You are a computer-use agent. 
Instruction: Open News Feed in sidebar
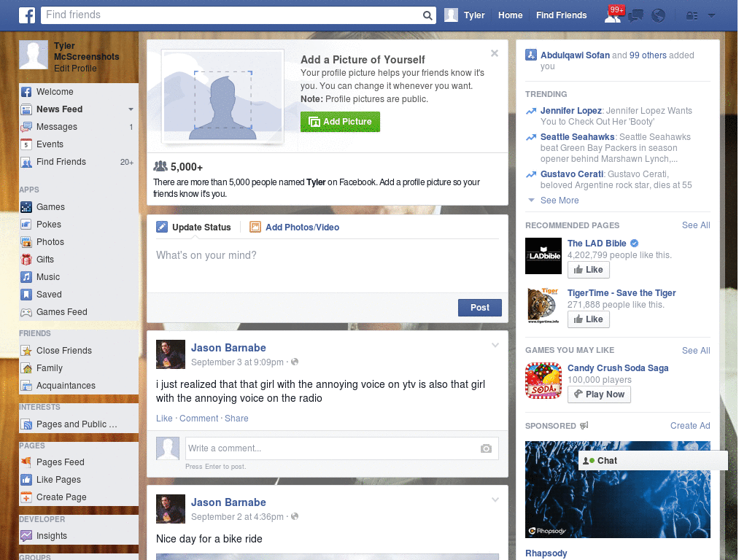60,109
